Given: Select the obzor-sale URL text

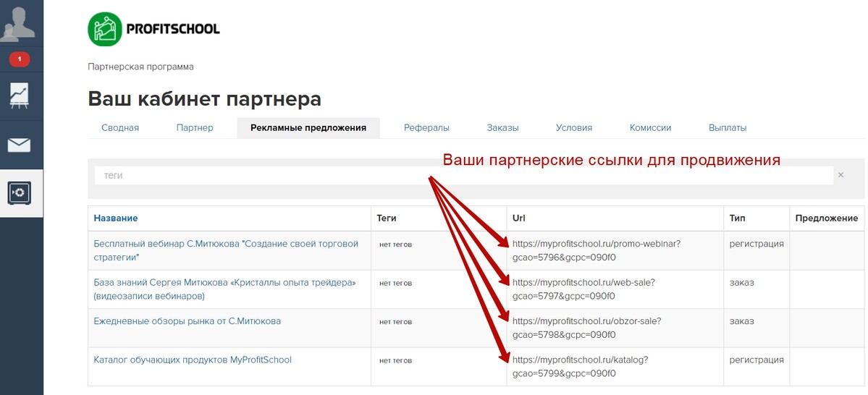Looking at the screenshot, I should point(587,328).
